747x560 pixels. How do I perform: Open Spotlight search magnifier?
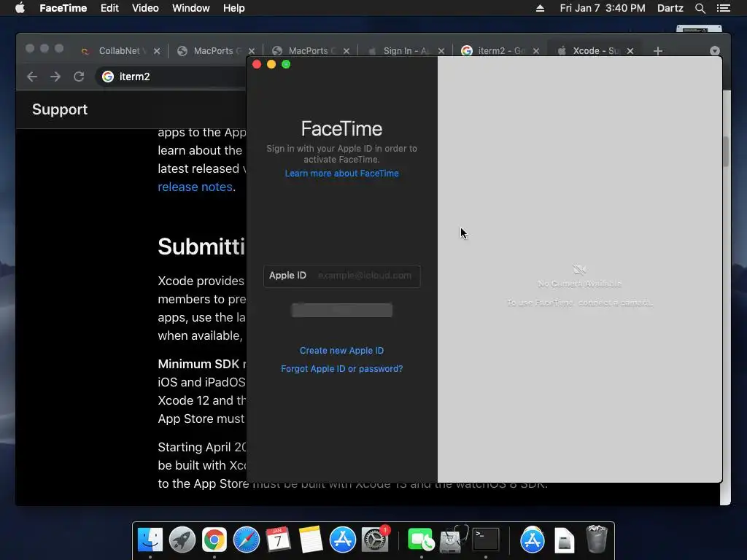point(700,8)
